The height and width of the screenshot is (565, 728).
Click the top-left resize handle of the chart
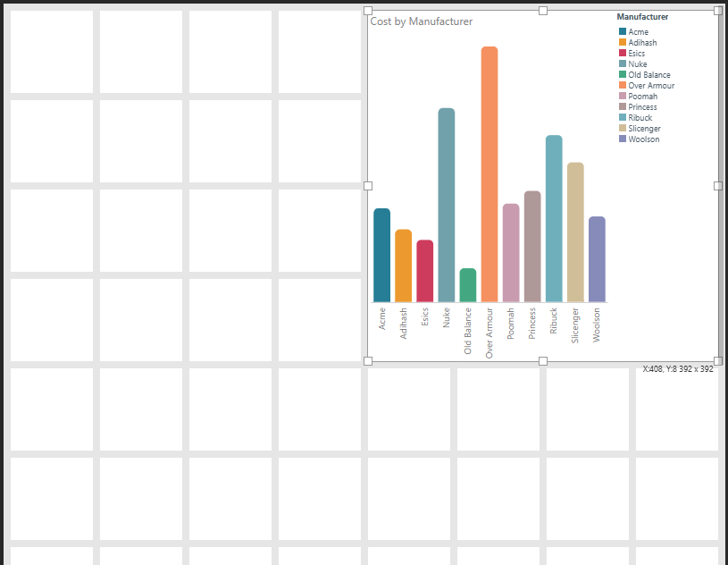[x=368, y=10]
